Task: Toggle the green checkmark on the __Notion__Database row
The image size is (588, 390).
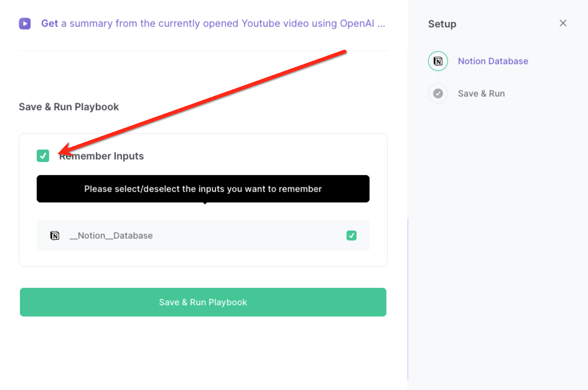Action: tap(351, 235)
